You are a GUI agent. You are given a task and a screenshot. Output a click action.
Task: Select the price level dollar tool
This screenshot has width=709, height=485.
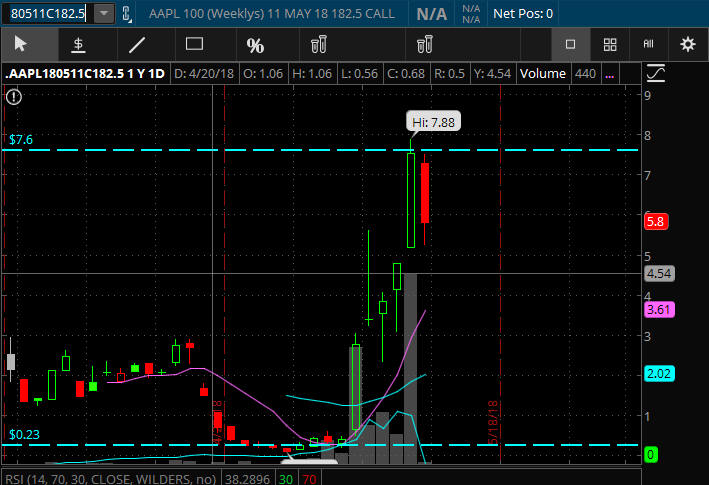point(78,45)
